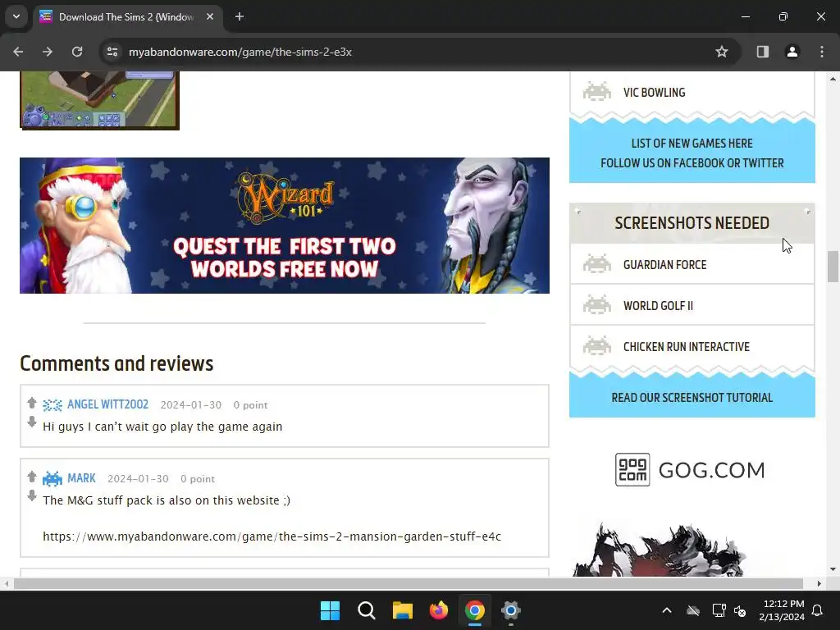Open the clock and calendar flyout
This screenshot has height=630, width=840.
(782, 610)
